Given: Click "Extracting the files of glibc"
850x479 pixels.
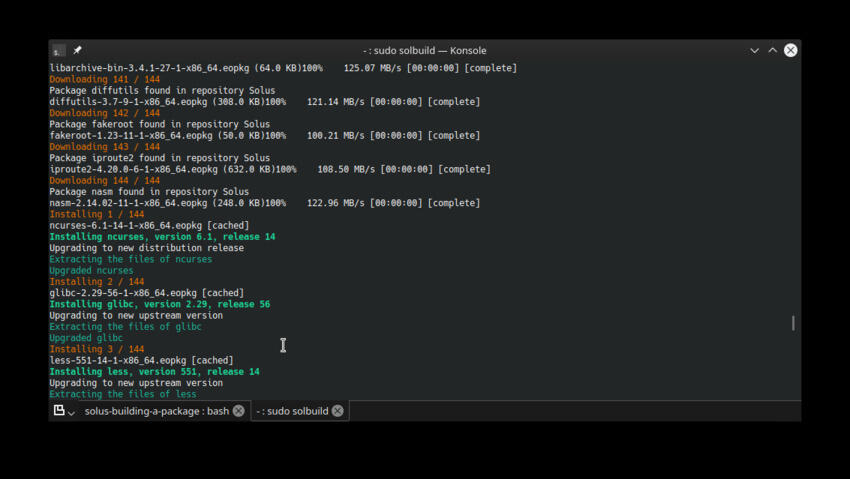Looking at the screenshot, I should pyautogui.click(x=125, y=327).
